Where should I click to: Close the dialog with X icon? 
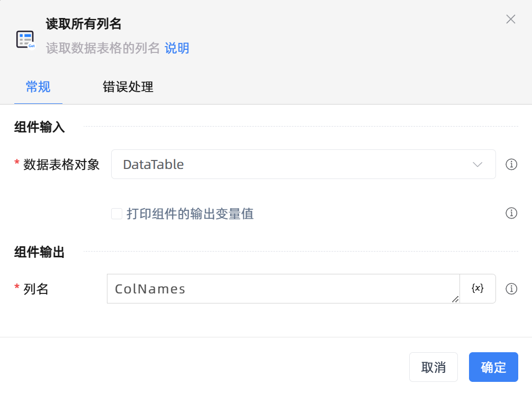click(x=511, y=19)
